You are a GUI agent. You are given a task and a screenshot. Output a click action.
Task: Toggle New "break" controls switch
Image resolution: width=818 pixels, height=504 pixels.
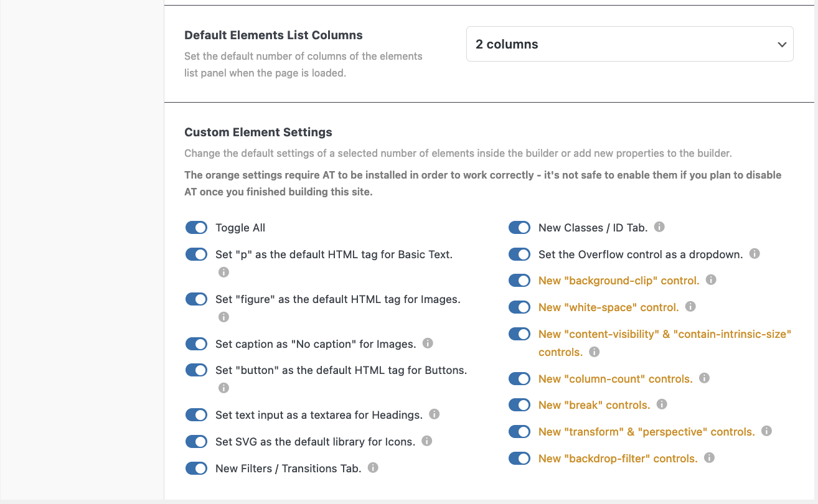(x=519, y=405)
